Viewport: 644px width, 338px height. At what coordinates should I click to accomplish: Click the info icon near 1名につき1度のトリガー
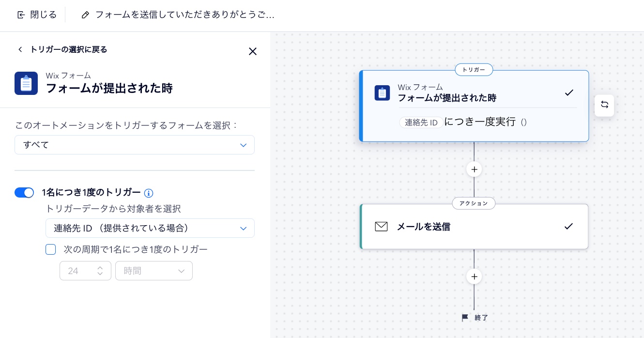pos(149,193)
